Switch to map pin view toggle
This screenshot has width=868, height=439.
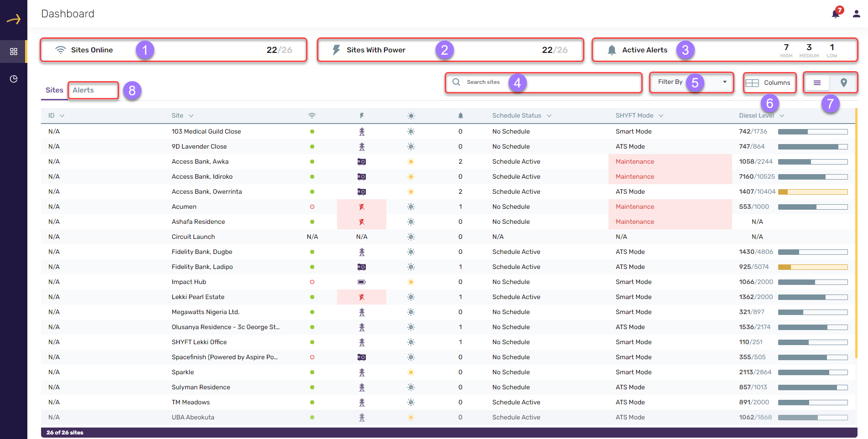844,83
